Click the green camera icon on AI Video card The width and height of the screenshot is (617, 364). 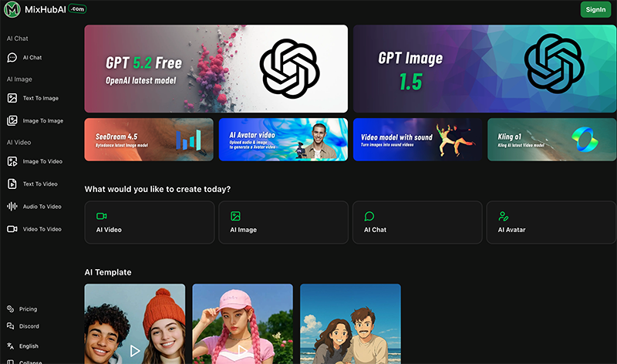(102, 216)
